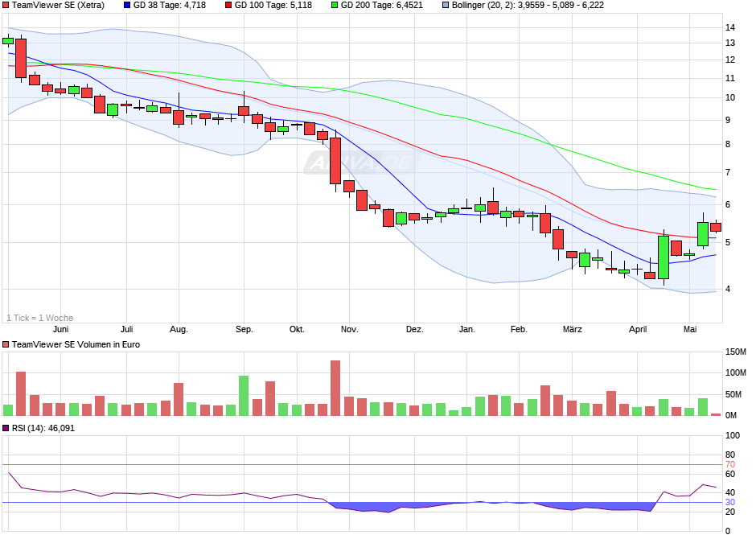The image size is (756, 539).
Task: Click the red GD 100 Tage swatch
Action: point(228,6)
